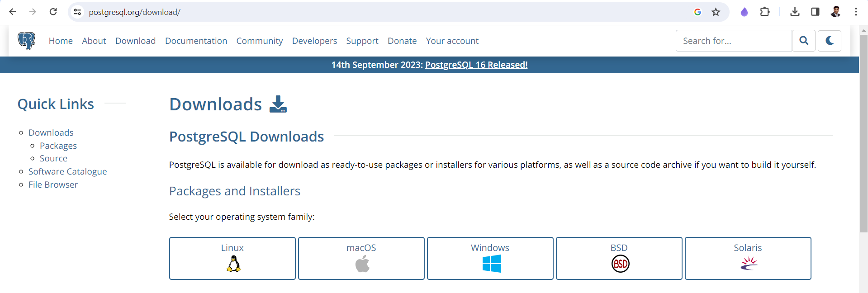Click the search magnifier button
The image size is (868, 293).
803,41
